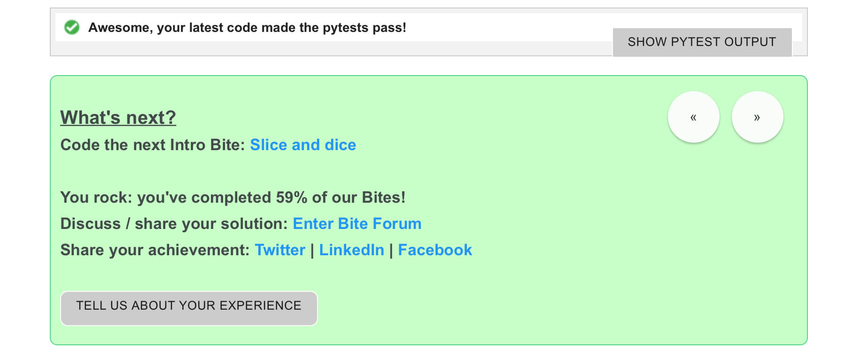Click the 'Awesome, pytests pass' message text
This screenshot has width=868, height=358.
[247, 28]
